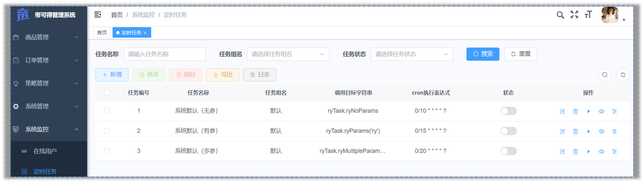Run task 3 once with play icon

588,151
